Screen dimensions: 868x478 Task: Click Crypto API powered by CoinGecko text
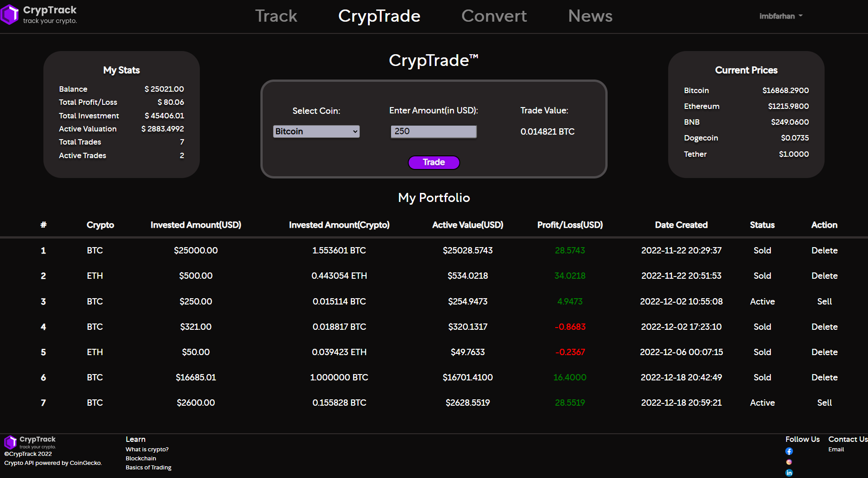pos(53,463)
